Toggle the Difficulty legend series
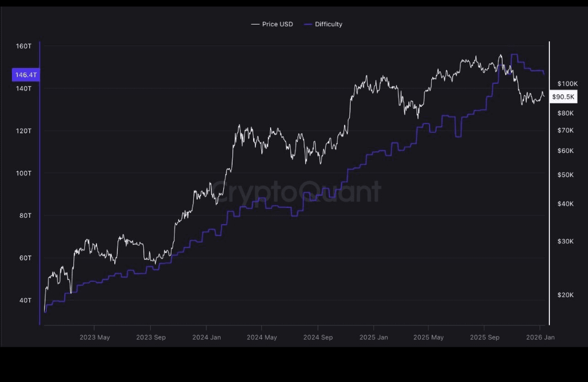This screenshot has width=588, height=382. tap(328, 24)
